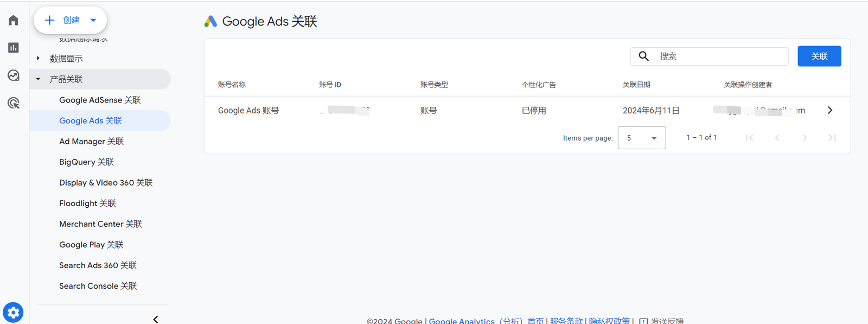Open Google Play 关联 in sidebar

click(x=91, y=244)
